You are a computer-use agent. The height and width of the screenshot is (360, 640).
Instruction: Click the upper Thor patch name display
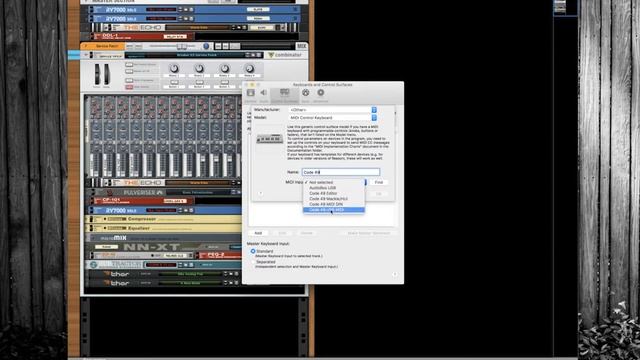tap(190, 274)
